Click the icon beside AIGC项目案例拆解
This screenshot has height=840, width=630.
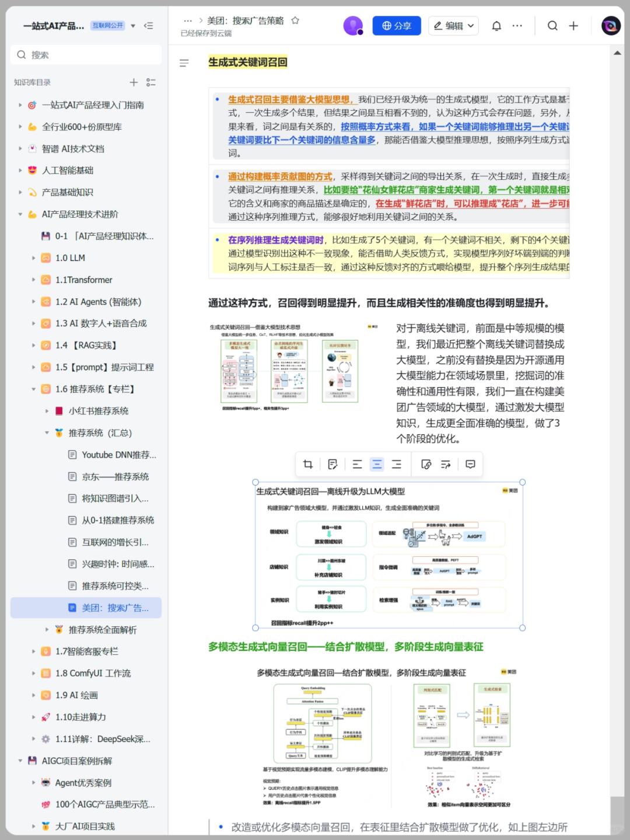pyautogui.click(x=32, y=761)
